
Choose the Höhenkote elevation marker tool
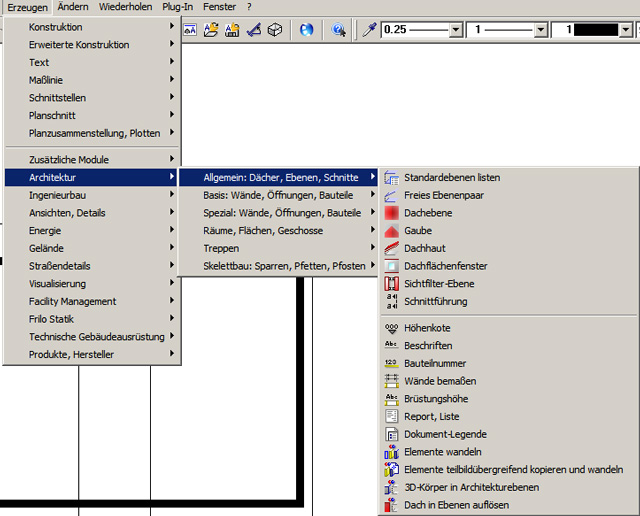(x=427, y=328)
